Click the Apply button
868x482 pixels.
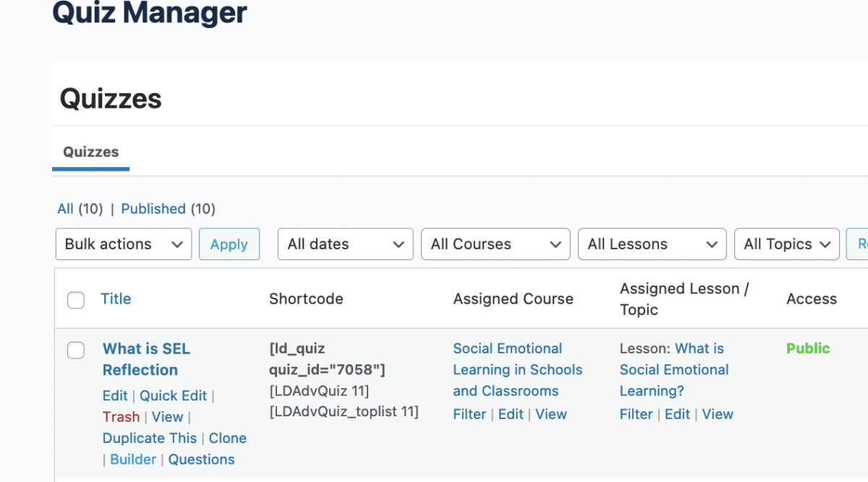(229, 244)
